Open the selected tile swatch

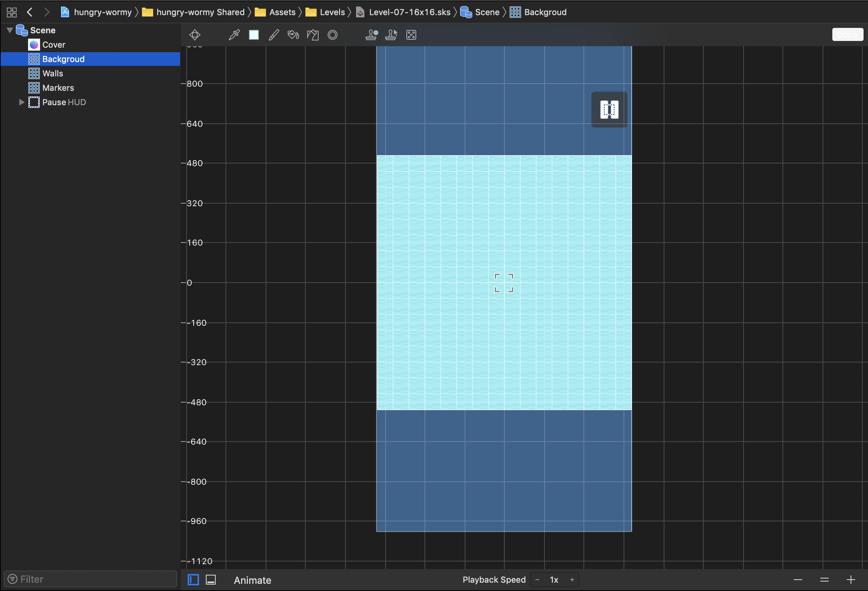(x=254, y=35)
